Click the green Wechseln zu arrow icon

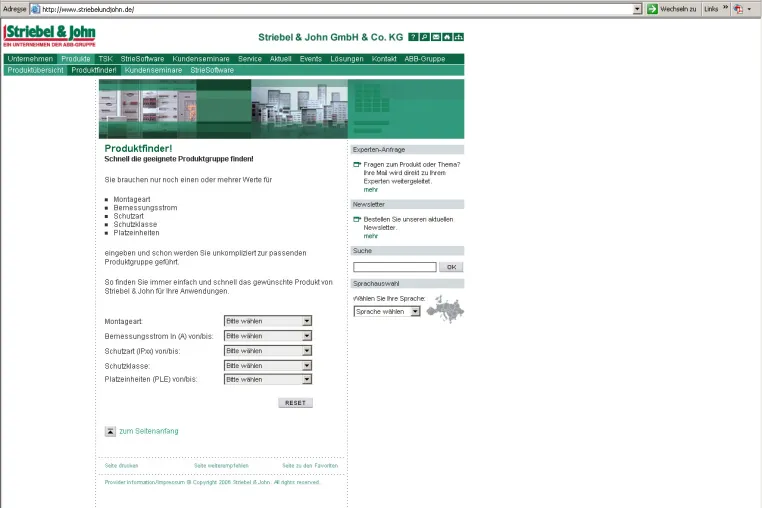[652, 9]
